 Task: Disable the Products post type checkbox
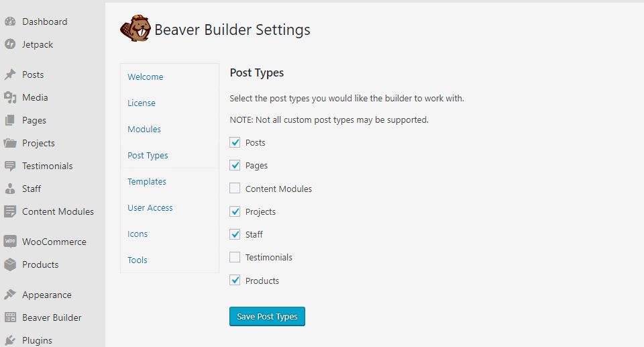(x=235, y=281)
